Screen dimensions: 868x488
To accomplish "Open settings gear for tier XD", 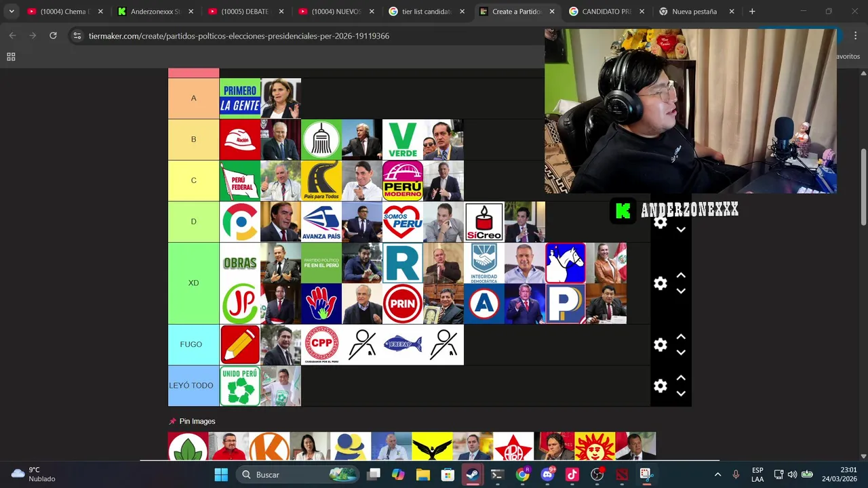I will (660, 283).
